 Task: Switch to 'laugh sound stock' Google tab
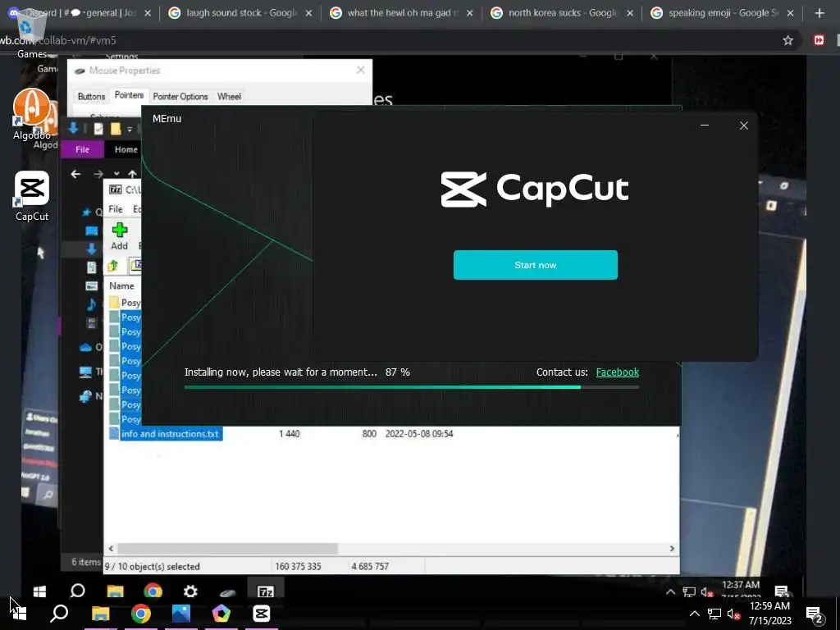(241, 13)
